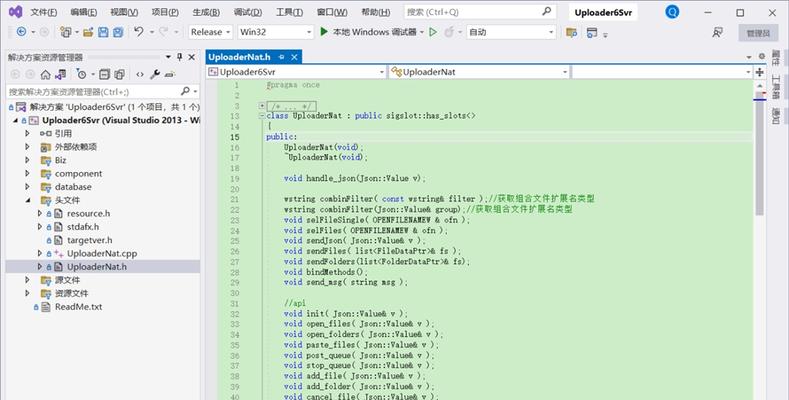Viewport: 789px width, 400px height.
Task: Click the window layout icon in toolbar
Action: tap(592, 32)
